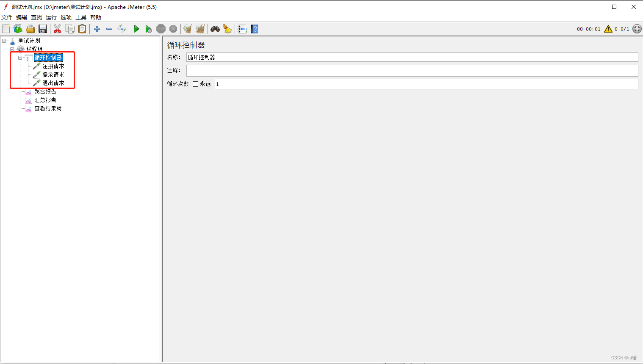643x364 pixels.
Task: Select 线程组 in the tree
Action: point(34,49)
